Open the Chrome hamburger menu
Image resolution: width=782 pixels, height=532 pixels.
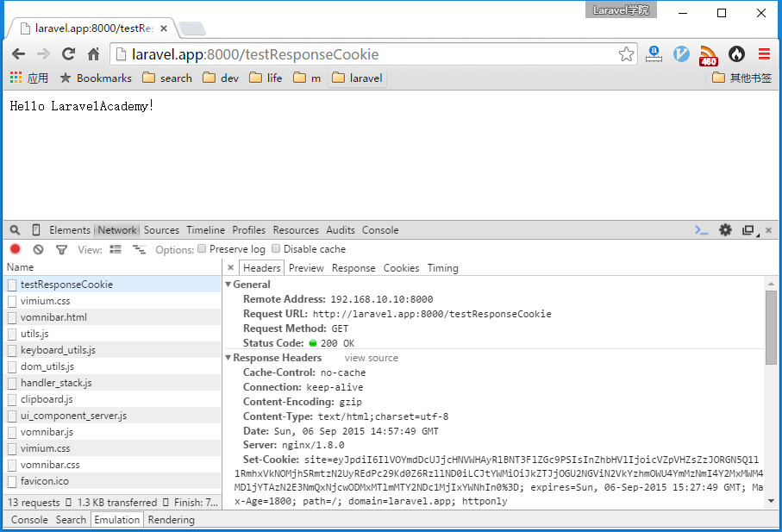[x=764, y=53]
